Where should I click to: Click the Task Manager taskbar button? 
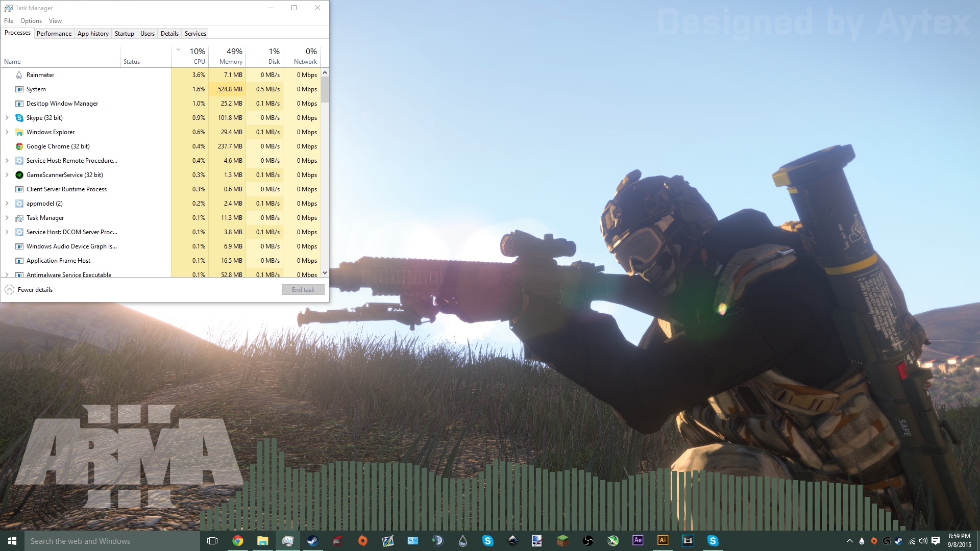tap(288, 541)
